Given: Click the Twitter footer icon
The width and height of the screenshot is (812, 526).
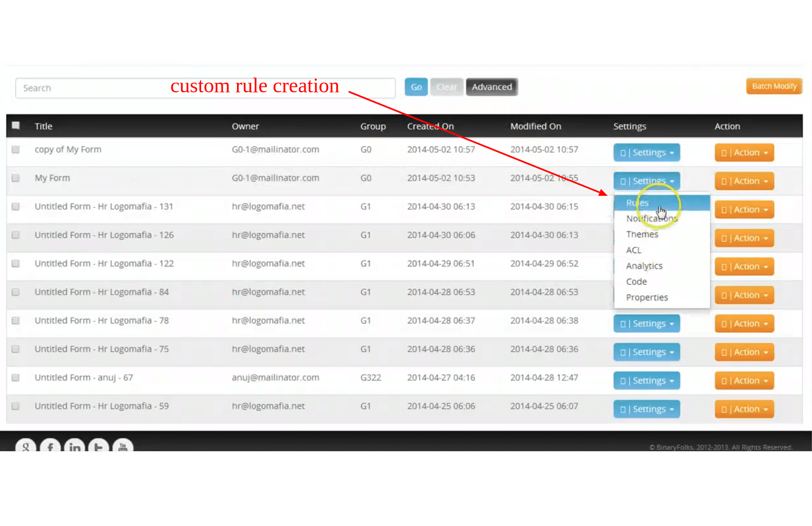Looking at the screenshot, I should coord(99,445).
